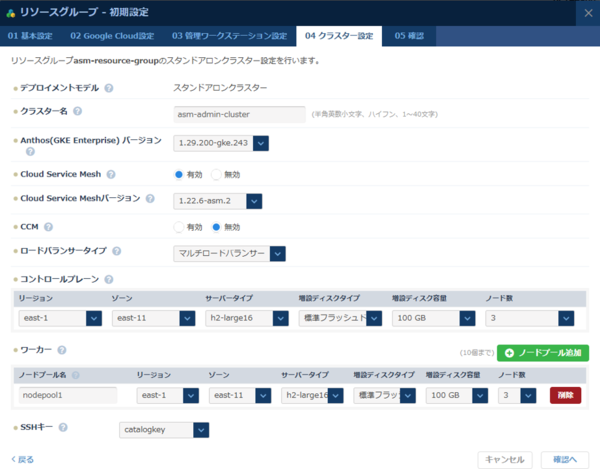Viewport: 600px width, 469px height.
Task: Click help icon next to デプロイメントモデル
Action: pyautogui.click(x=109, y=88)
